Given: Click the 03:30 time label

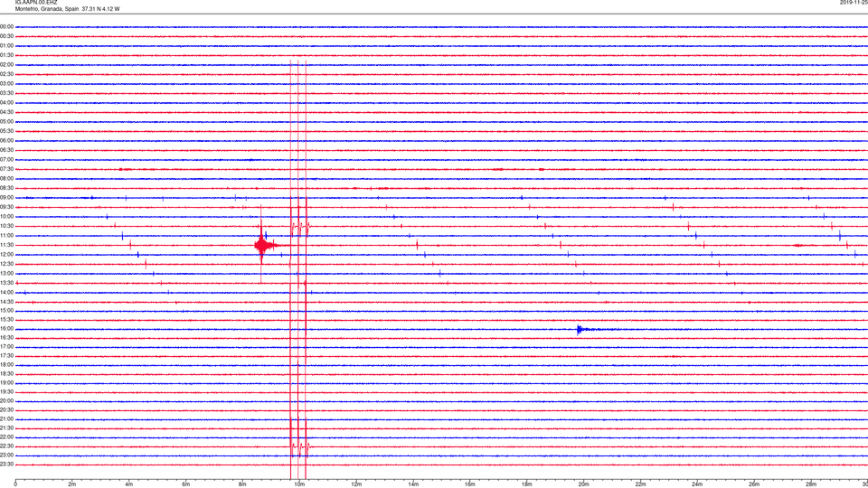Looking at the screenshot, I should (6, 93).
